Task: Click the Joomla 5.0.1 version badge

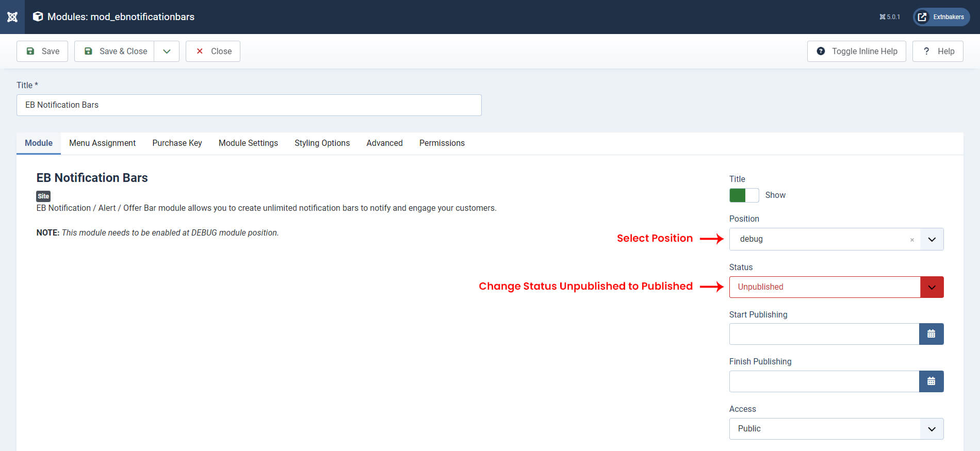Action: tap(890, 17)
